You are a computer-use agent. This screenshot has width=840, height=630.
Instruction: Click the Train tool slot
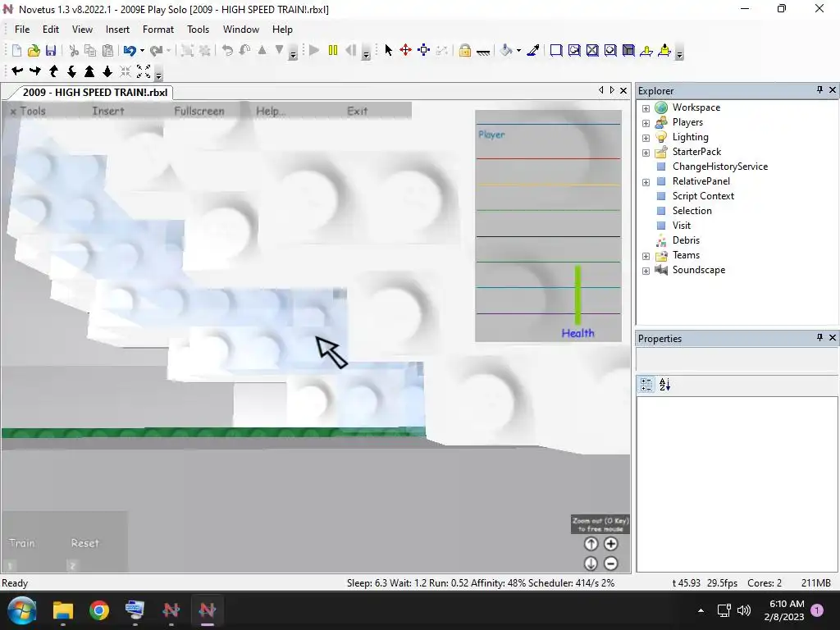pyautogui.click(x=22, y=543)
